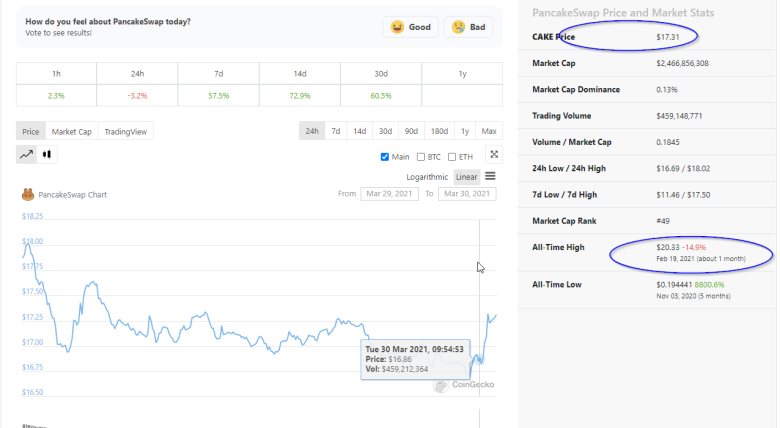
Task: Switch to candlestick chart icon
Action: coord(46,155)
